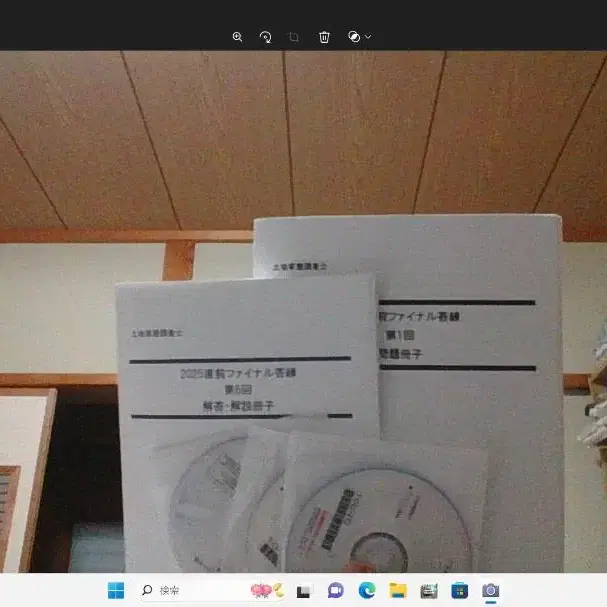Open the photo-thumbnail app beside File Explorer
Image resolution: width=607 pixels, height=607 pixels.
tap(429, 591)
